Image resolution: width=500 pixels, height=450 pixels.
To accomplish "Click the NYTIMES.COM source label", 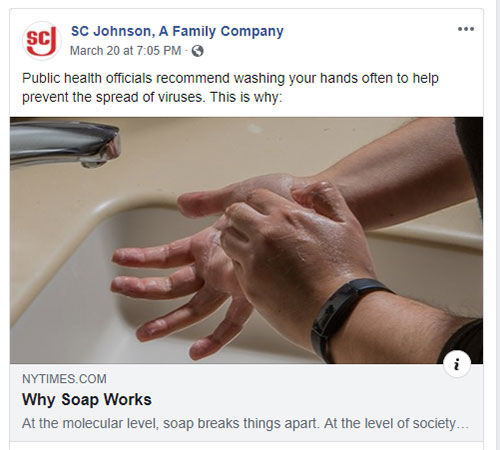I will pyautogui.click(x=64, y=379).
